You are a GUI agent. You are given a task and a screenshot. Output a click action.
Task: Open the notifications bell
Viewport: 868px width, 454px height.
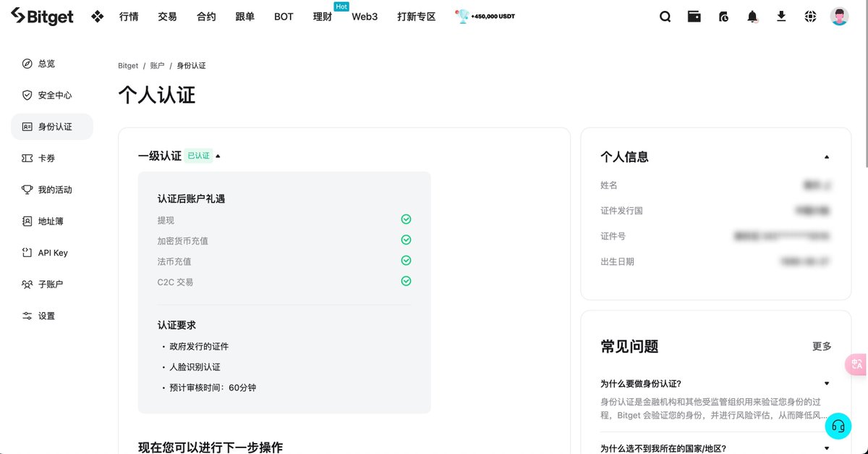(752, 17)
